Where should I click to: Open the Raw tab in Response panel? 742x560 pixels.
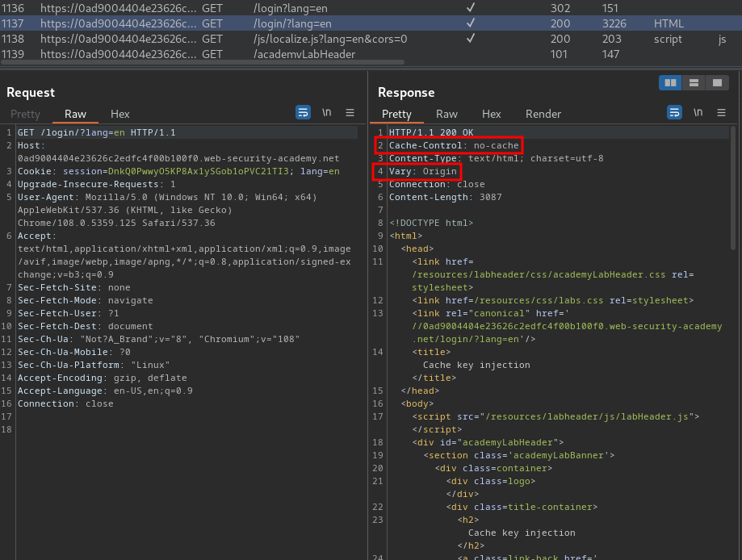(446, 114)
